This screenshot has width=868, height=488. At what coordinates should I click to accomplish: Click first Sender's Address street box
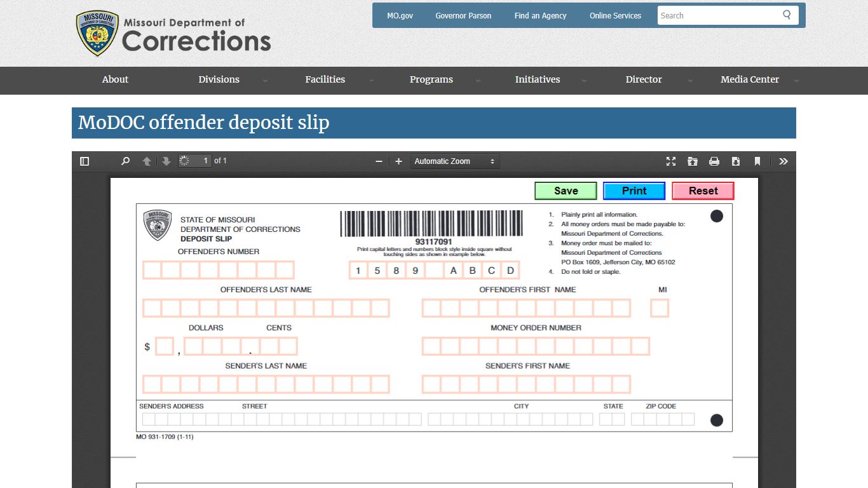coord(149,419)
